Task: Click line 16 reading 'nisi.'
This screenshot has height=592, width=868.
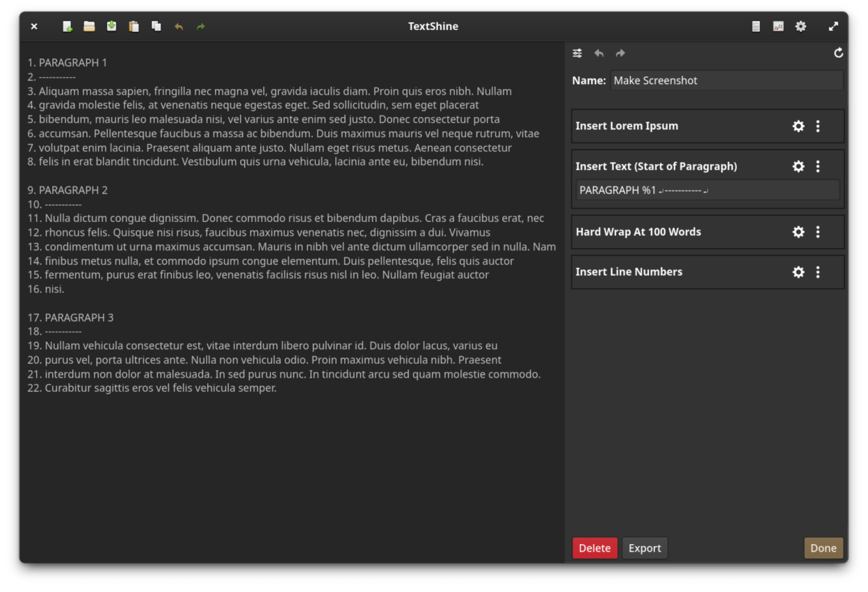Action: [x=46, y=289]
